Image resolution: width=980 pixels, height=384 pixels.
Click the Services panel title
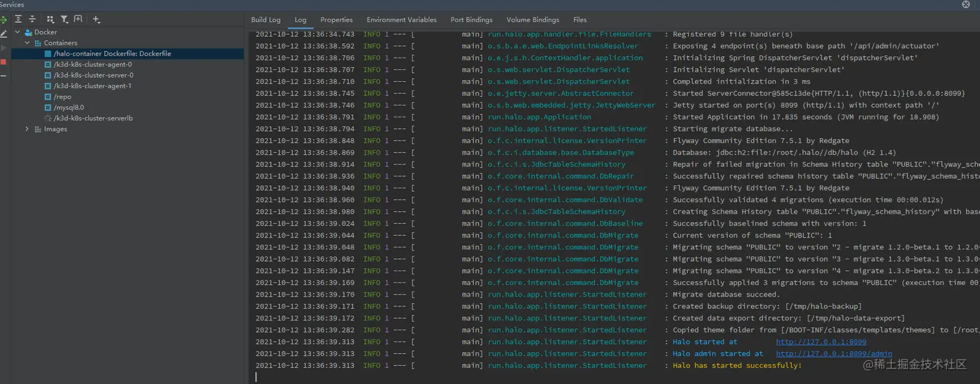point(12,5)
